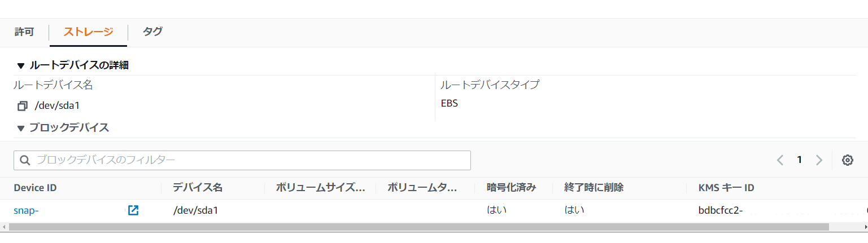Click the horizontal scrollbar under the table
This screenshot has height=243, width=868.
(418, 227)
